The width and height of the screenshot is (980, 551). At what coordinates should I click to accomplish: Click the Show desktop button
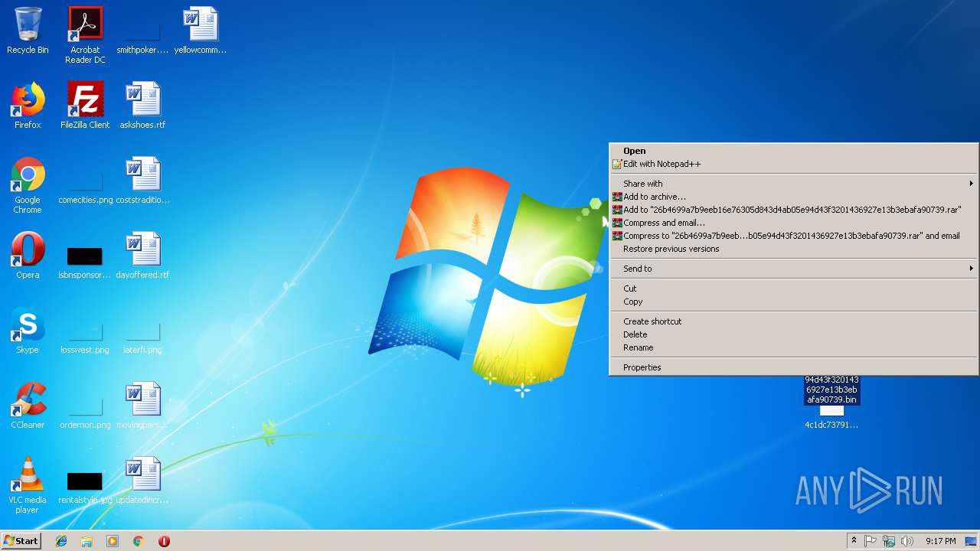[x=971, y=541]
